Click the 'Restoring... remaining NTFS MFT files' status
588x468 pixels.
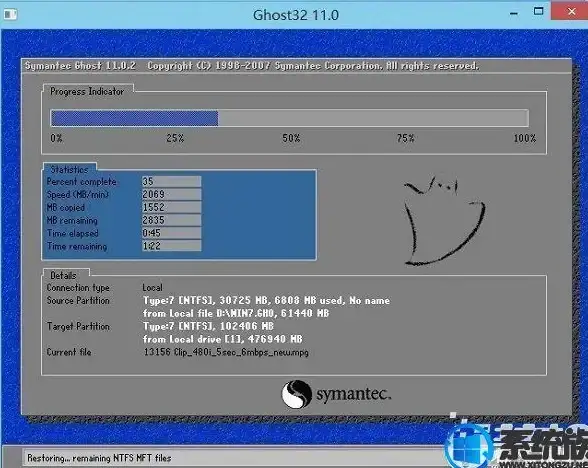(99, 458)
